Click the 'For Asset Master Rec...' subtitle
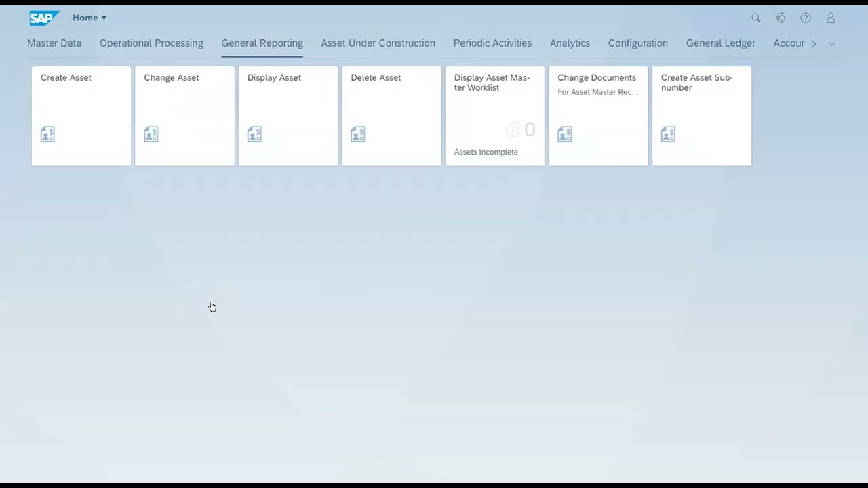The image size is (868, 488). 598,92
